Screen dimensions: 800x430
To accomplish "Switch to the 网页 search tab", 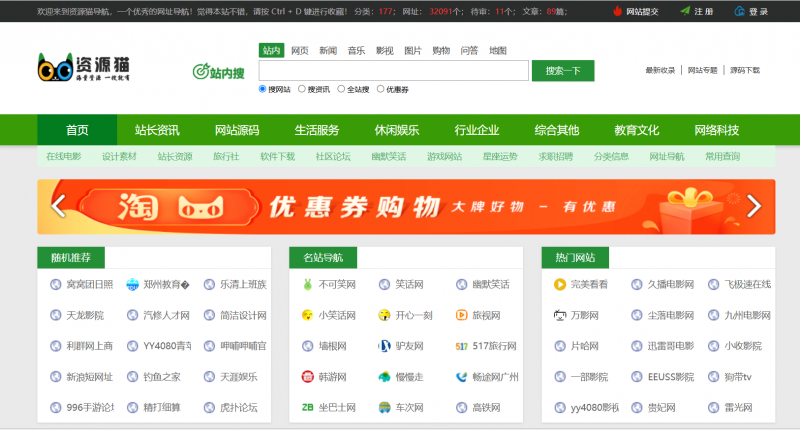I will tap(300, 50).
